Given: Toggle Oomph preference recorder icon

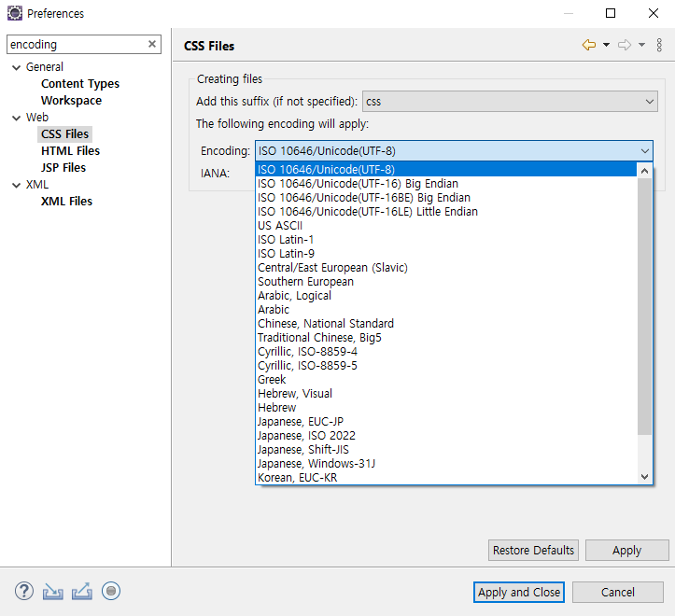Looking at the screenshot, I should [111, 591].
